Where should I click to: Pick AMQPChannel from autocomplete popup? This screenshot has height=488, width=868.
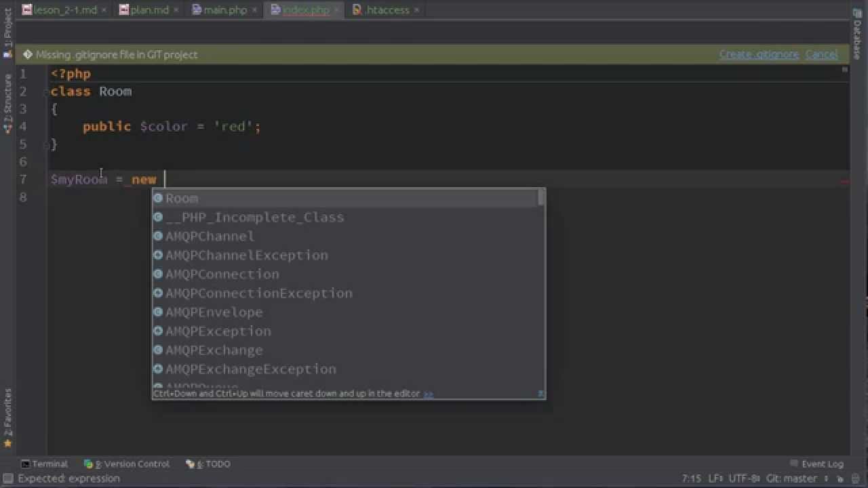click(344, 236)
